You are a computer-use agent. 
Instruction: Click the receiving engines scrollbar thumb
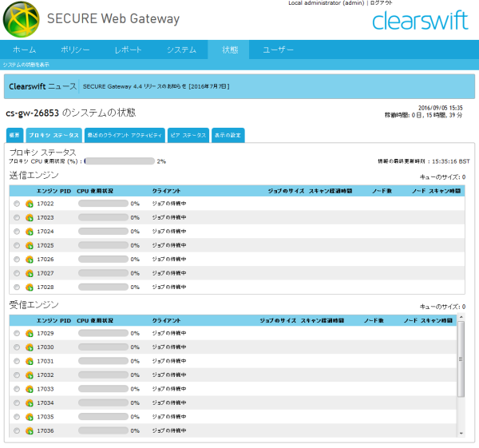click(x=461, y=359)
